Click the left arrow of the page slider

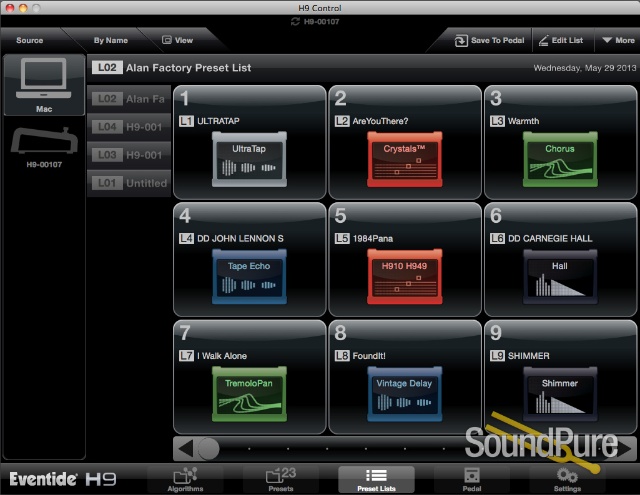click(185, 449)
